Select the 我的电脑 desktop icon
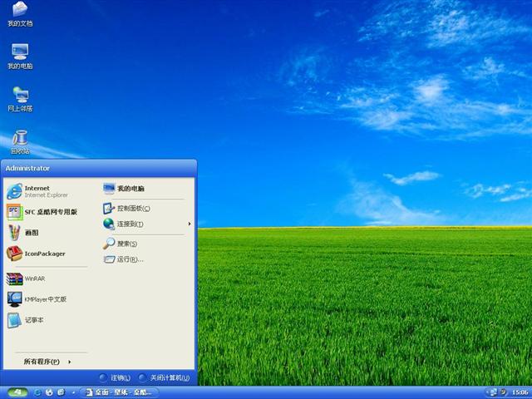The height and width of the screenshot is (399, 532). click(x=20, y=57)
